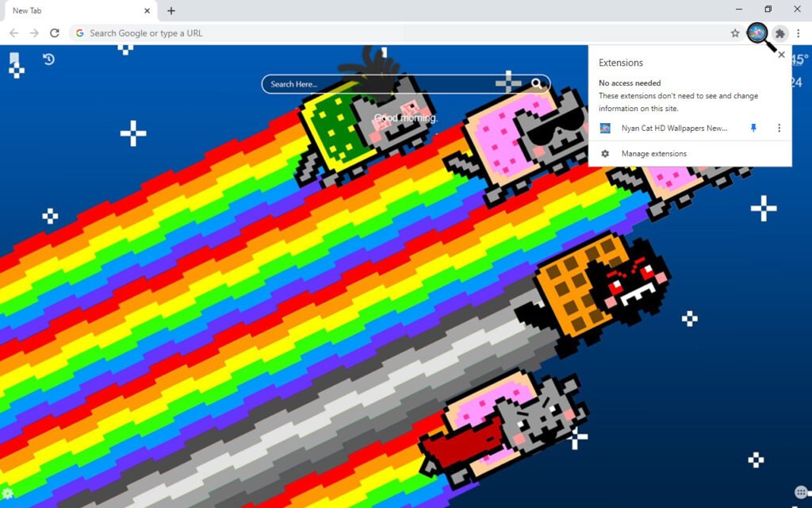Screen dimensions: 812x508
Task: Close the New Tab tab
Action: [x=147, y=10]
